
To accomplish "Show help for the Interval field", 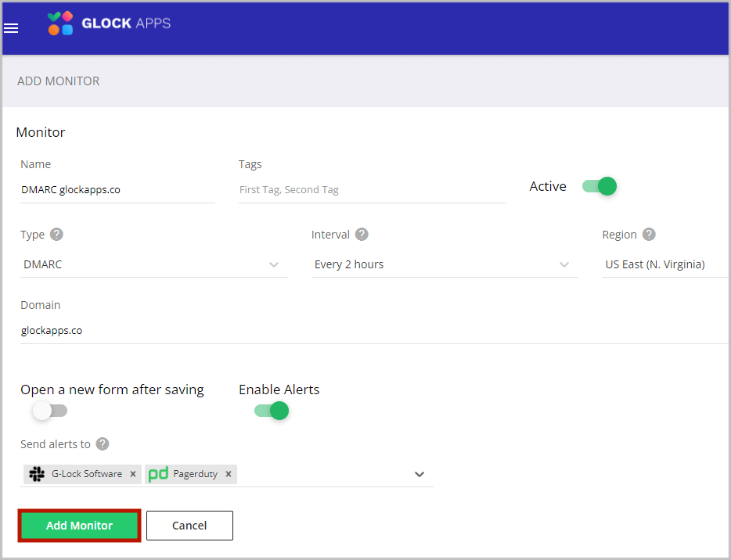I will coord(362,235).
